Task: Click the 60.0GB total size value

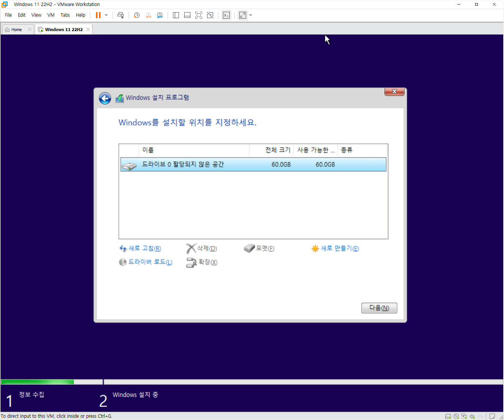Action: [x=281, y=165]
